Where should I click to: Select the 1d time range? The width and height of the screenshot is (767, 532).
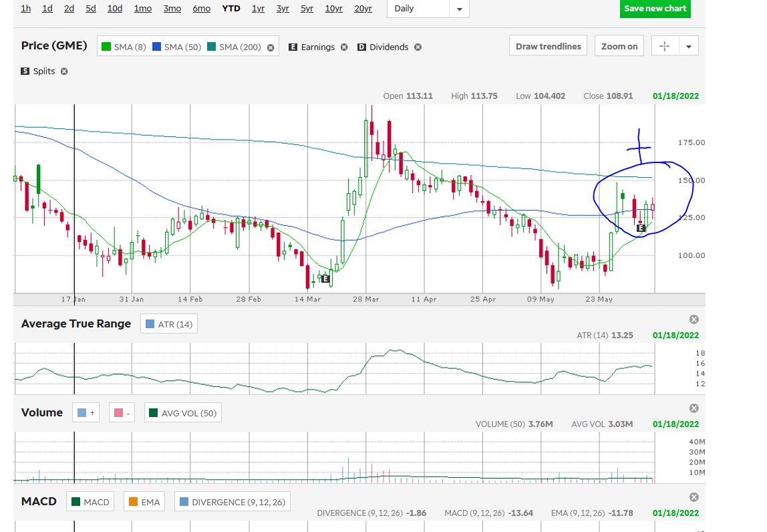[x=47, y=8]
